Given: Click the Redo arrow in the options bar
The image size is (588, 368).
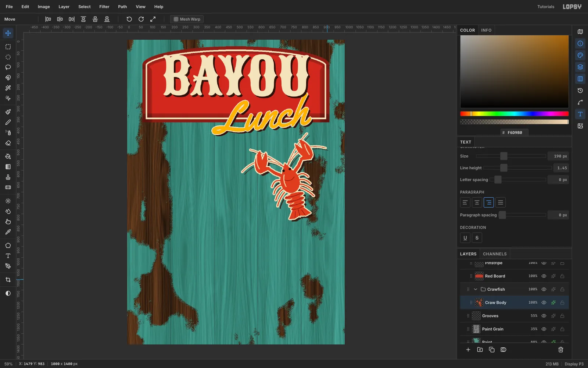Looking at the screenshot, I should tap(141, 19).
